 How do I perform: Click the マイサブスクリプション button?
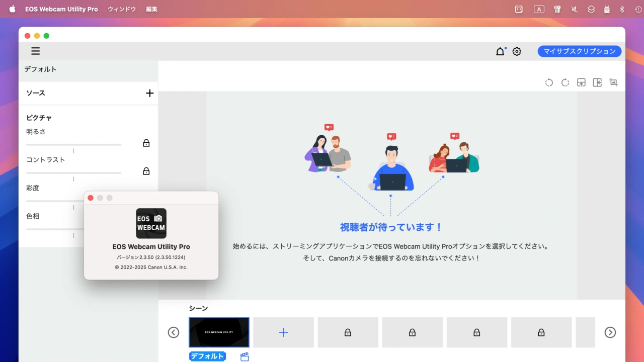click(x=579, y=51)
